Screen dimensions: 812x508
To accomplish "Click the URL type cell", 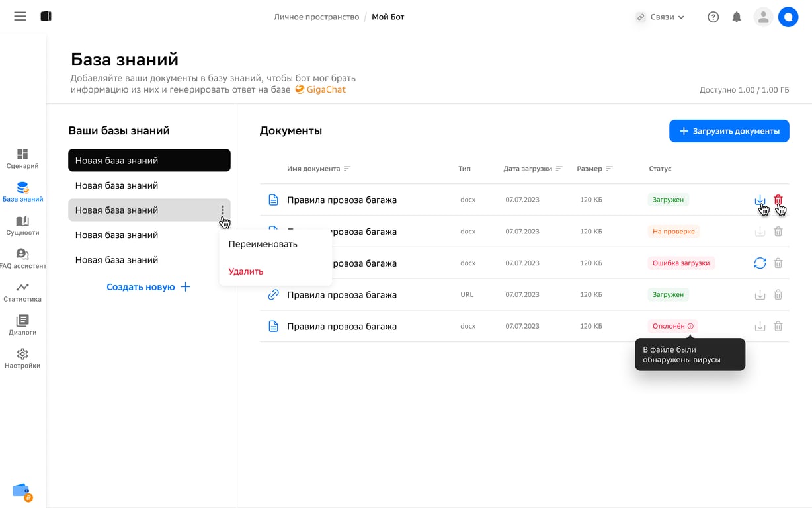I will 467,295.
